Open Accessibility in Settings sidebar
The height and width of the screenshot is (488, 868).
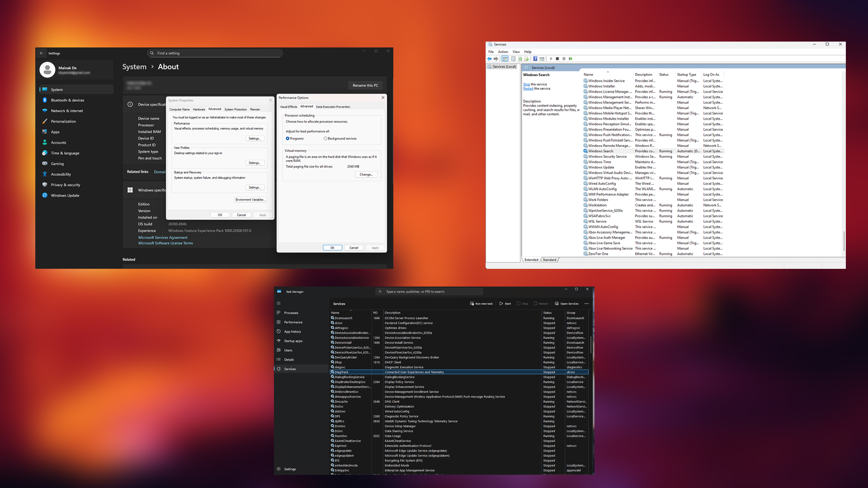(76, 174)
